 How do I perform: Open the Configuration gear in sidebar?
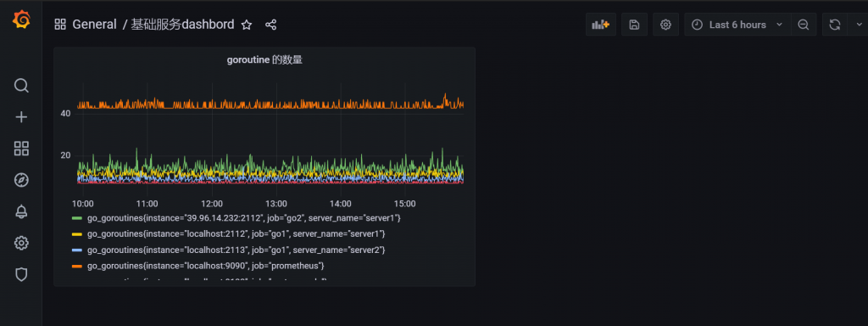21,243
